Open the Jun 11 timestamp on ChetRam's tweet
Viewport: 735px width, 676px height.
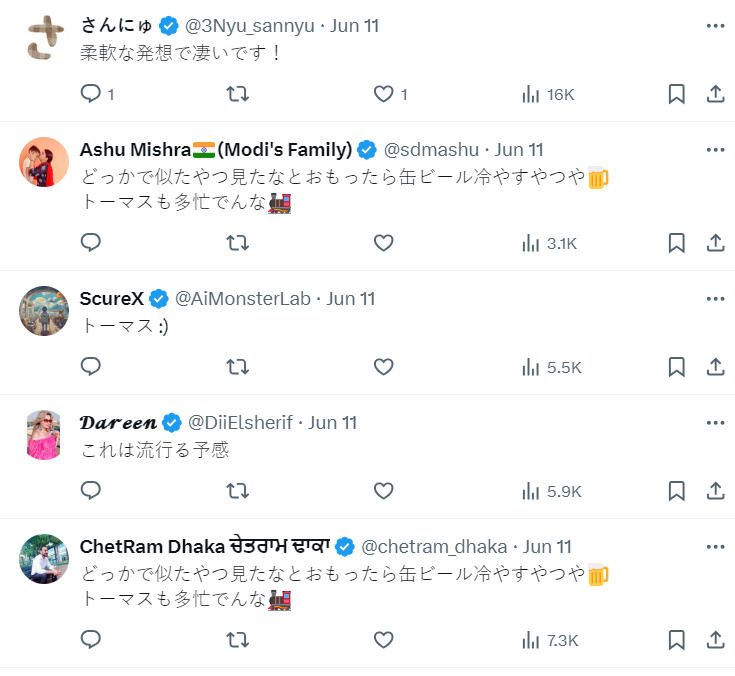point(547,546)
